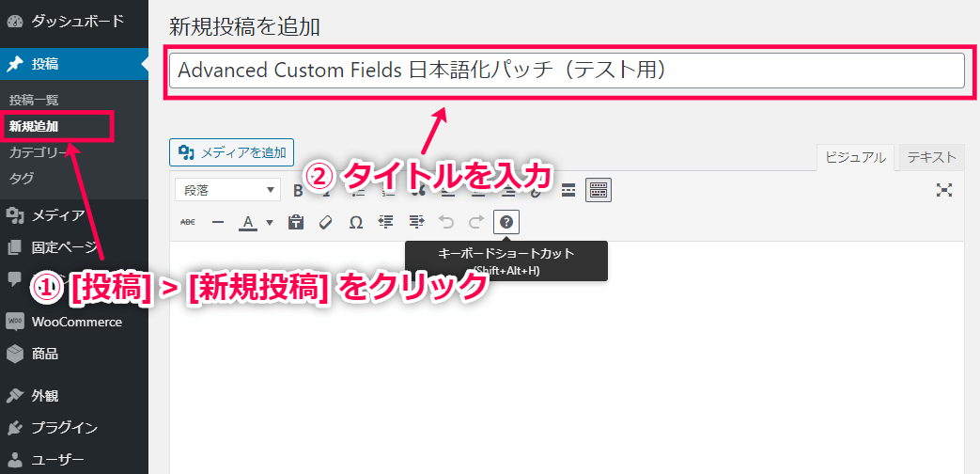Screen dimensions: 980x474
Task: Clear formatting with the eraser icon
Action: [325, 222]
